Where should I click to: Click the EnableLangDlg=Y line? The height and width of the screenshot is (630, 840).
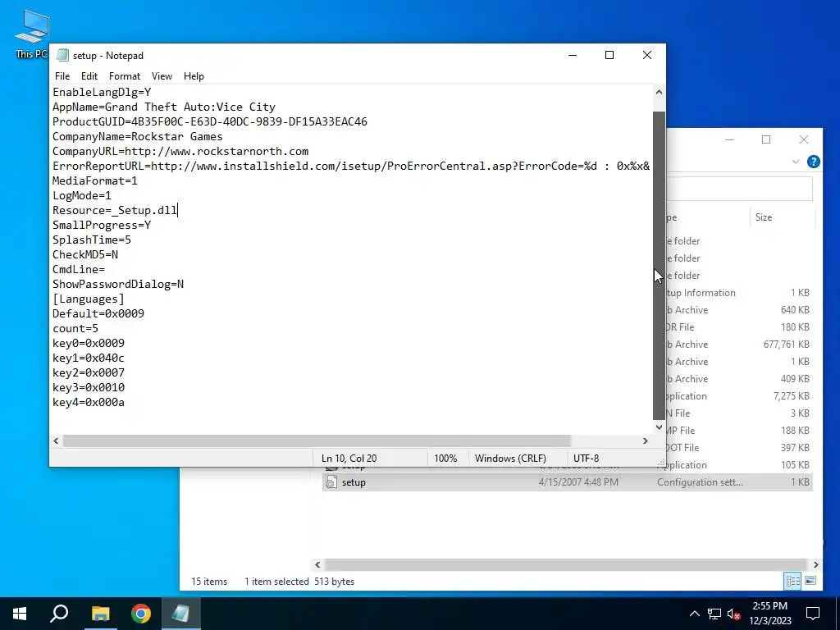click(102, 92)
